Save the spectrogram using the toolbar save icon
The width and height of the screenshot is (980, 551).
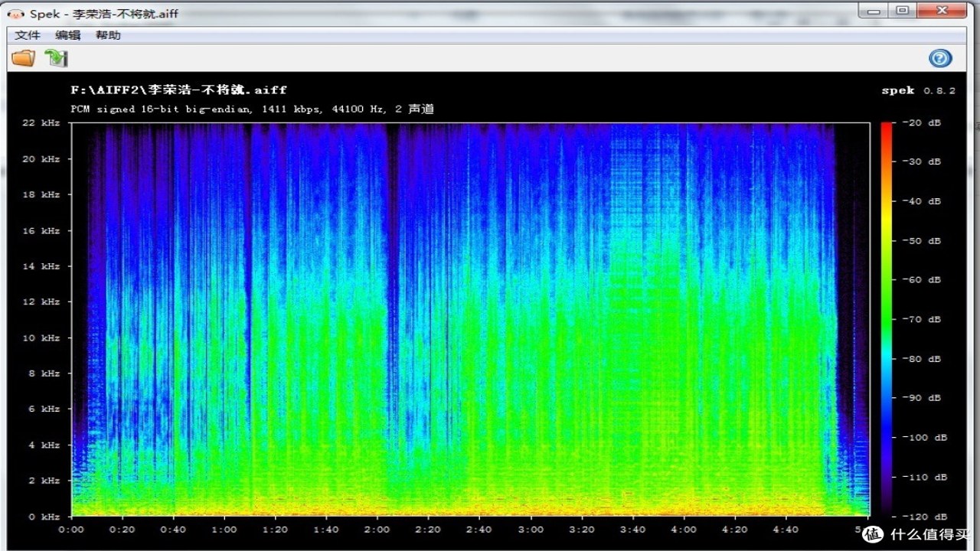56,57
